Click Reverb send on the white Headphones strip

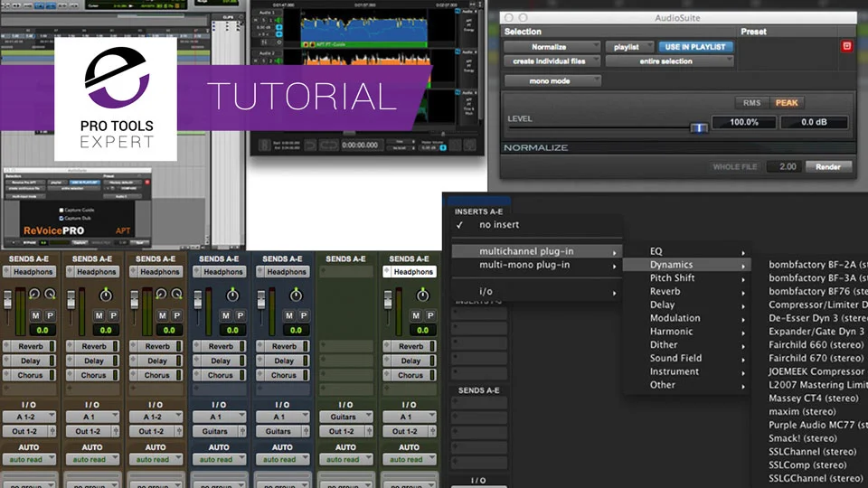410,346
